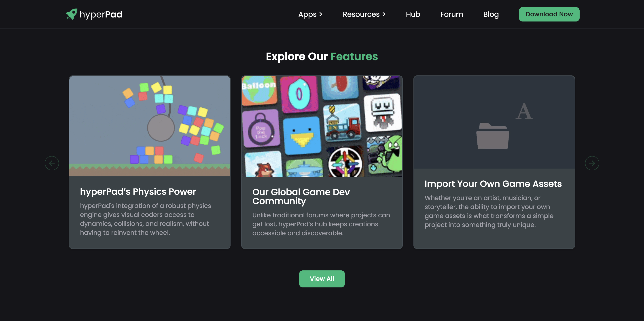
Task: Click the green monster game icon
Action: (x=385, y=154)
